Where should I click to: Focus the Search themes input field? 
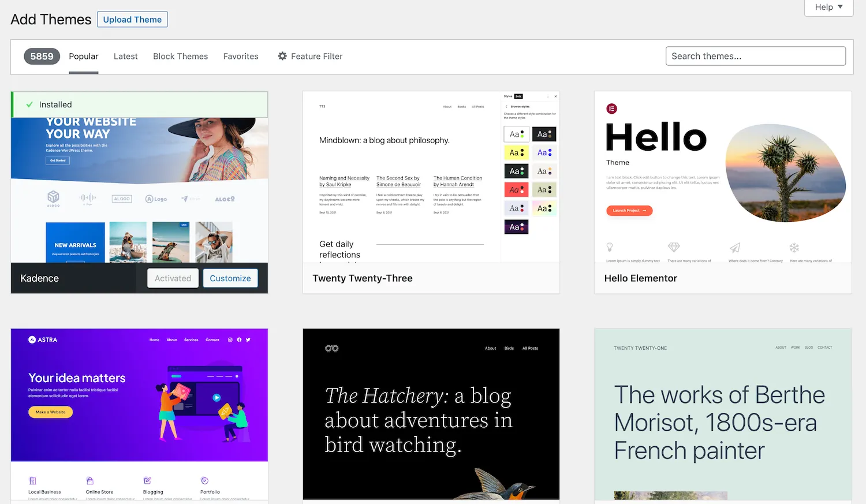pos(756,56)
